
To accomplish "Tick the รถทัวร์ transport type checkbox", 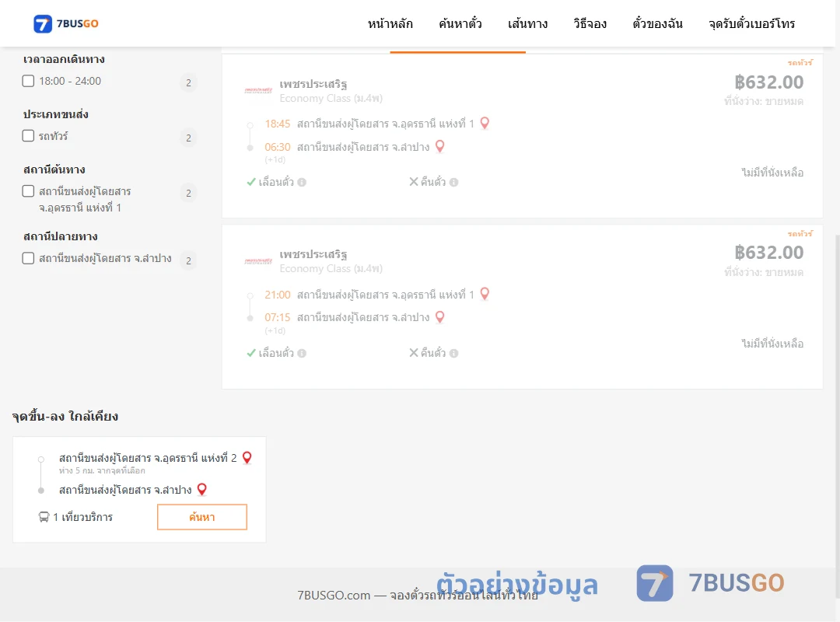I will coord(29,135).
